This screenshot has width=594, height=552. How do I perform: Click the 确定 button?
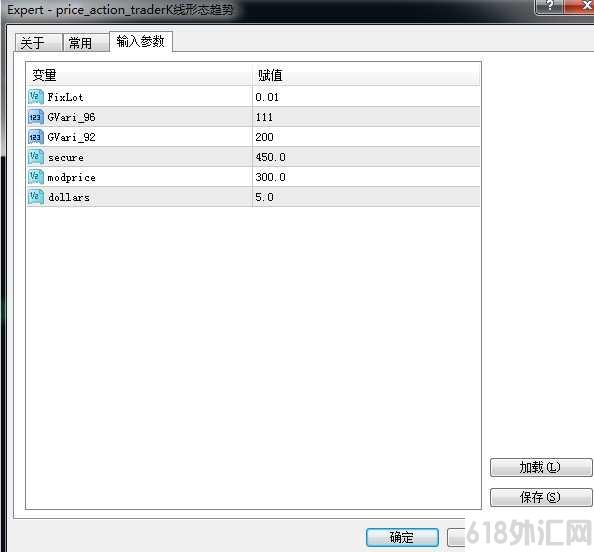(x=402, y=537)
